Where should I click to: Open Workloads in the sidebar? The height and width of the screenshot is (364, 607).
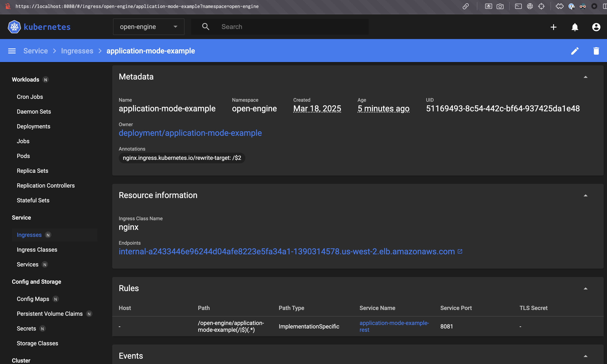point(25,79)
